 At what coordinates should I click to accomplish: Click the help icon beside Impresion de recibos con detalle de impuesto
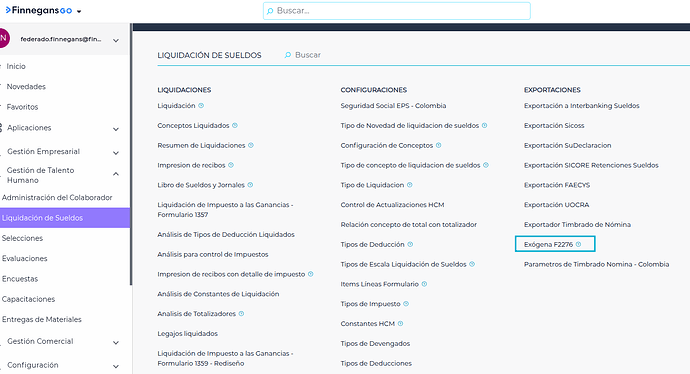click(311, 274)
